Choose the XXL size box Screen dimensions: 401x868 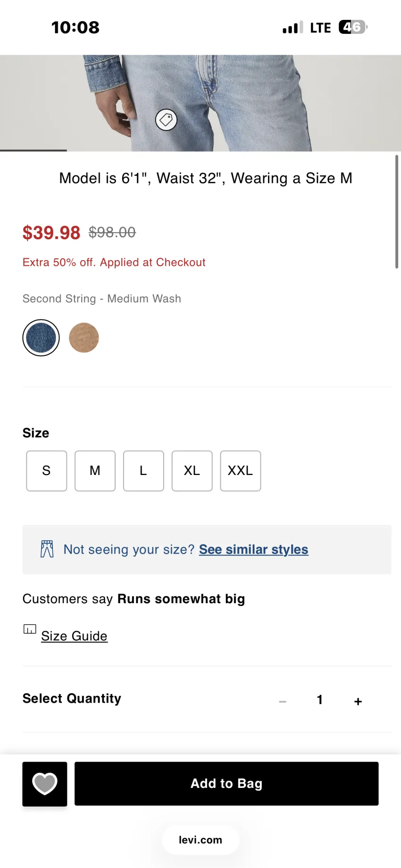tap(241, 471)
